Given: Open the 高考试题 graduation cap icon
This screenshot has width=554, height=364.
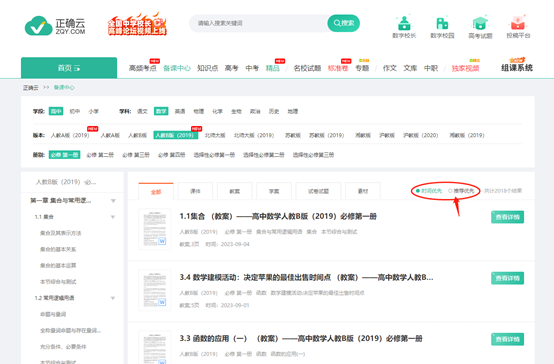Looking at the screenshot, I should click(480, 27).
